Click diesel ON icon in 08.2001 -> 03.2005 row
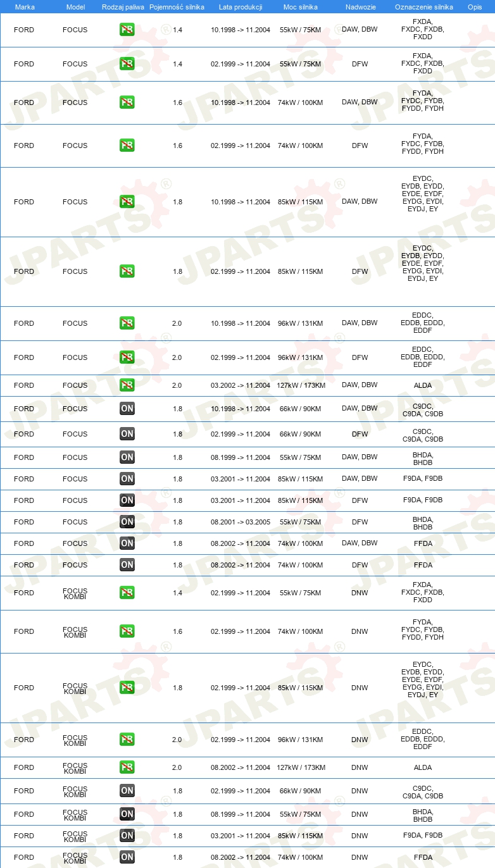This screenshot has width=495, height=868. (x=127, y=522)
